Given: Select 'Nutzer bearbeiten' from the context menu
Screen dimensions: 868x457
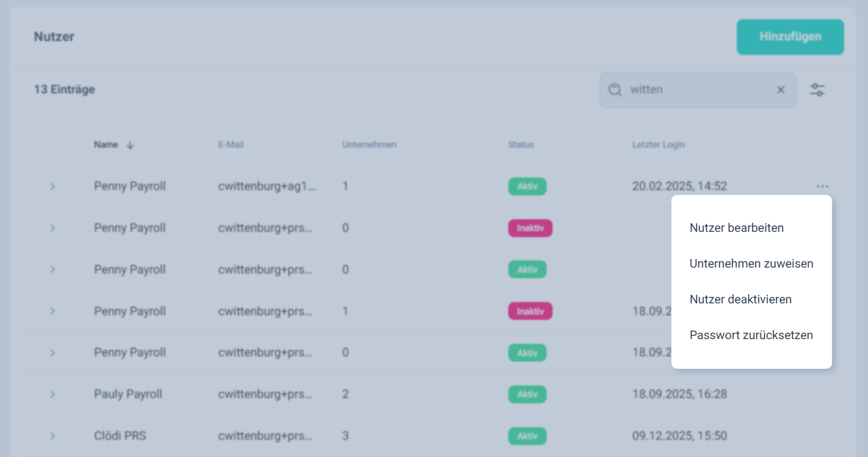Looking at the screenshot, I should (736, 228).
